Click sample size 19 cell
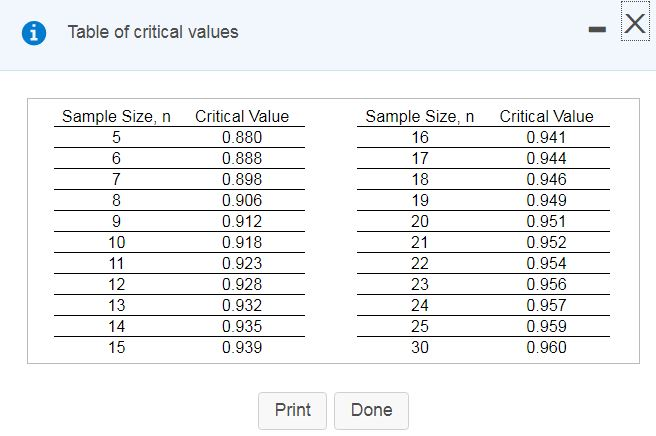 (420, 200)
